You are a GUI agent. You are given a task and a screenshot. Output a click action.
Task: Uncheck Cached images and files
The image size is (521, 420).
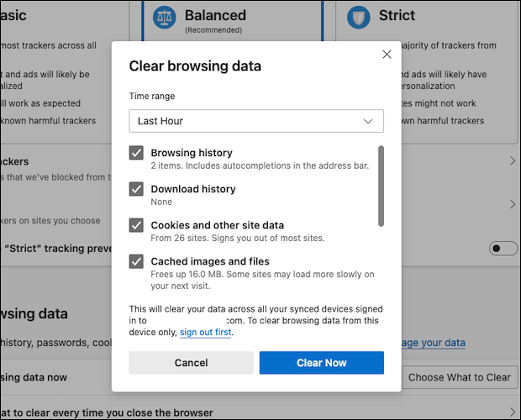[136, 261]
